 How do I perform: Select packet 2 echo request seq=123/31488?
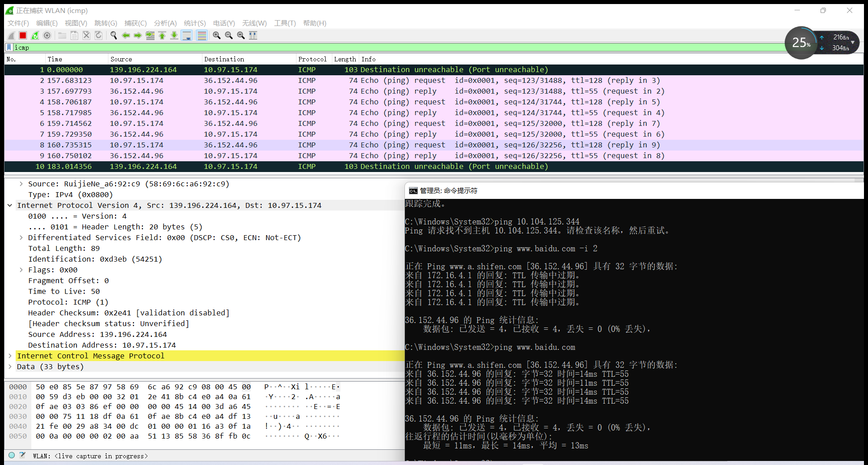pyautogui.click(x=434, y=81)
